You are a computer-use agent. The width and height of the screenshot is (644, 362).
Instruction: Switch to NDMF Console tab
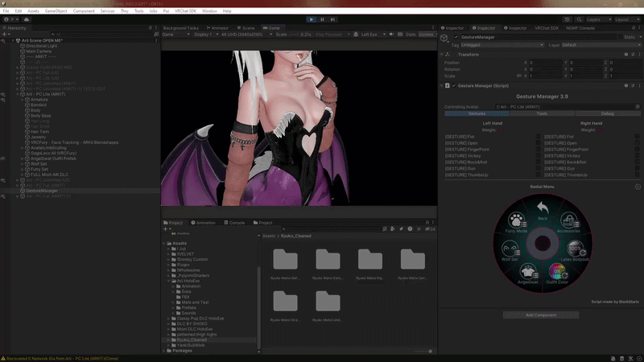click(x=580, y=28)
